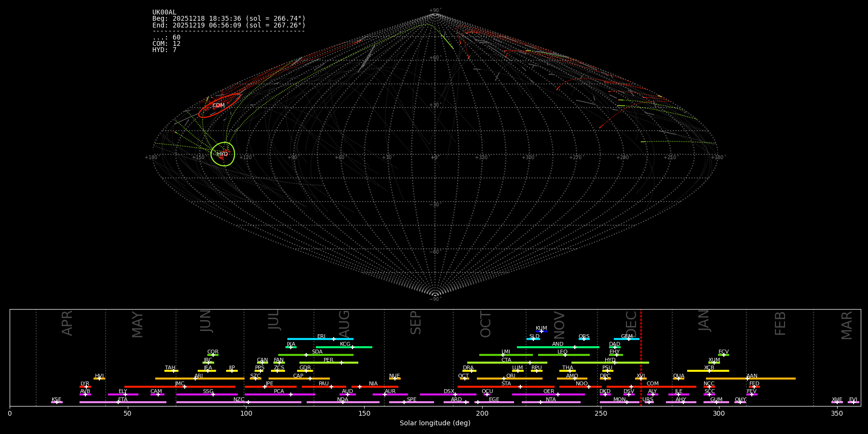Select the 'COM: 12' count in header
This screenshot has width=868, height=434.
[x=166, y=44]
